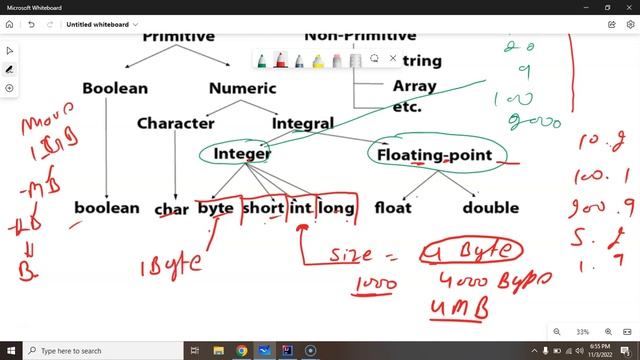The width and height of the screenshot is (640, 360).
Task: Fit the whiteboard to the screen
Action: (627, 332)
